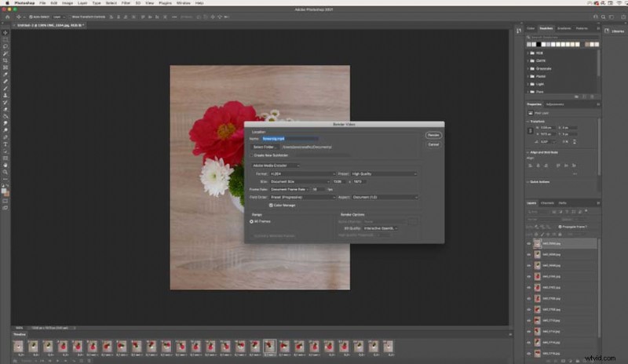Image resolution: width=628 pixels, height=364 pixels.
Task: Toggle visibility of the third layer
Action: (x=528, y=265)
